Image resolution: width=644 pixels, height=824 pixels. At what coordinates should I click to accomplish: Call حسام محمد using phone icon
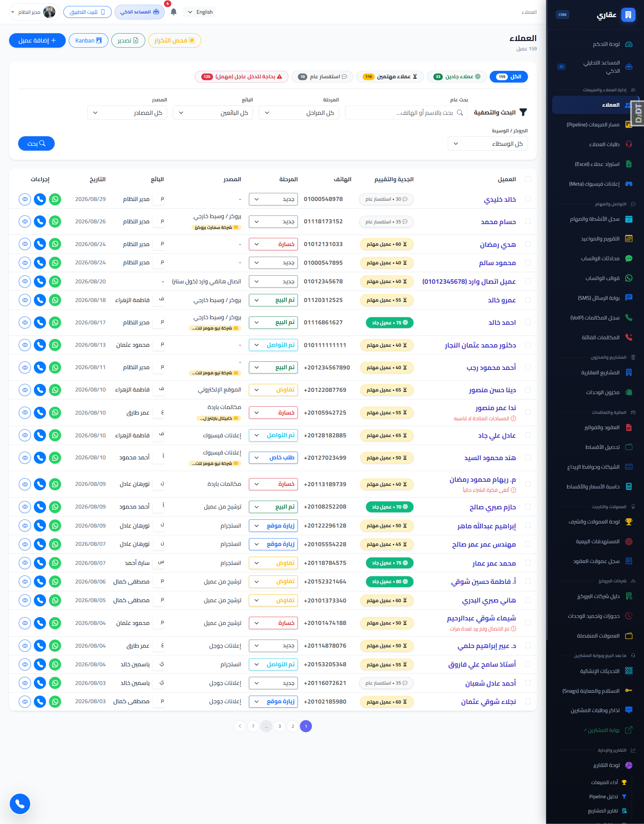click(40, 221)
